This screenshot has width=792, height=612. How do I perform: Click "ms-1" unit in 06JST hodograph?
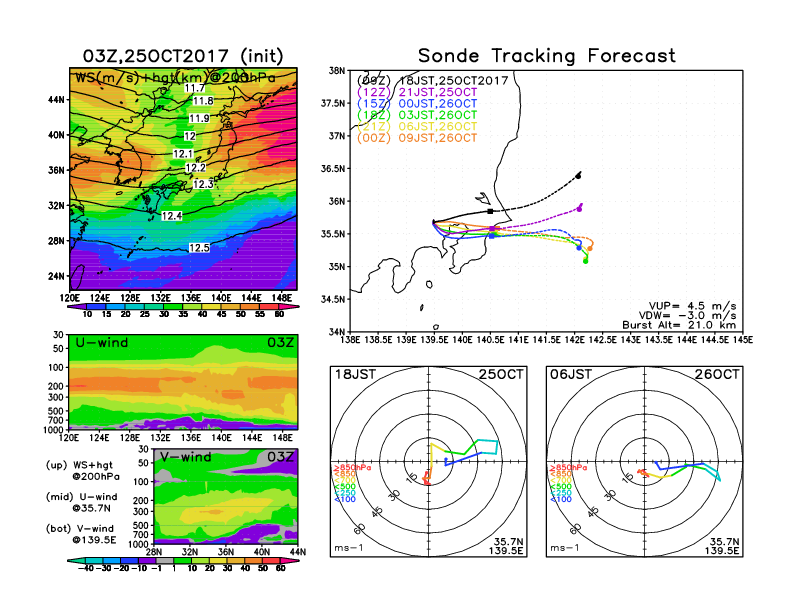point(565,548)
